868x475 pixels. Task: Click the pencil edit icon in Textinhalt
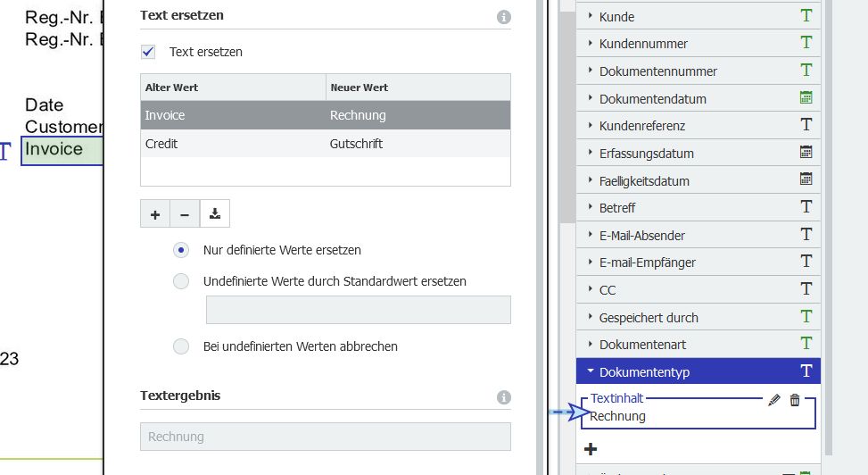pyautogui.click(x=774, y=401)
